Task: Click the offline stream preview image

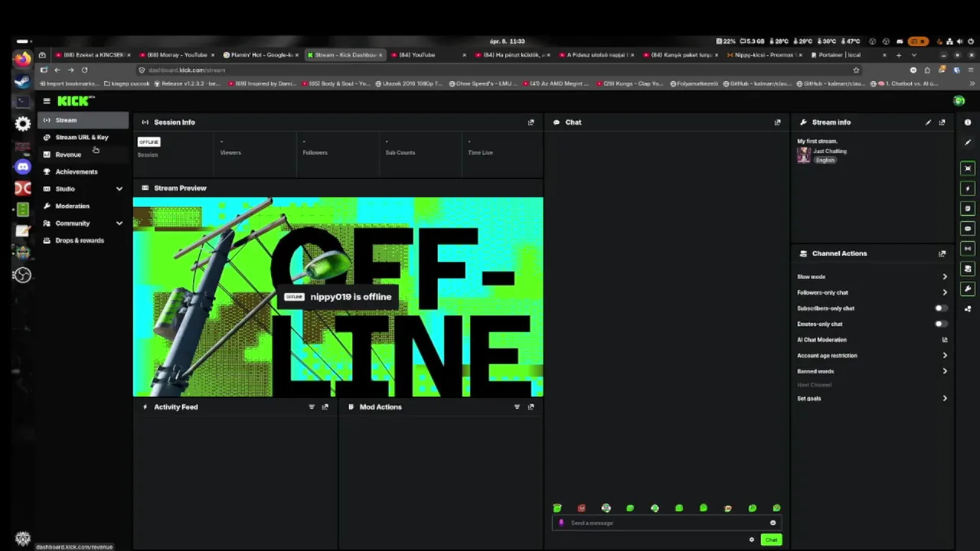Action: [x=338, y=298]
